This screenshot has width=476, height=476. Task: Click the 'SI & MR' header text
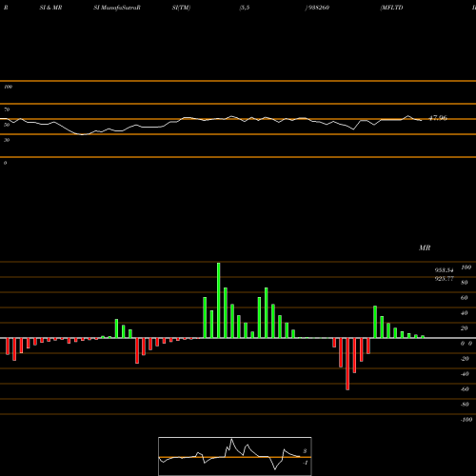coord(50,8)
